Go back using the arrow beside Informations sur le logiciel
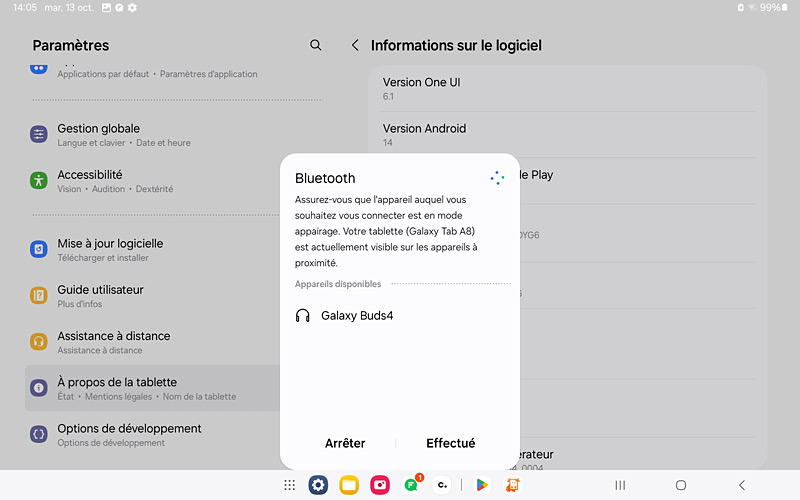 (355, 45)
